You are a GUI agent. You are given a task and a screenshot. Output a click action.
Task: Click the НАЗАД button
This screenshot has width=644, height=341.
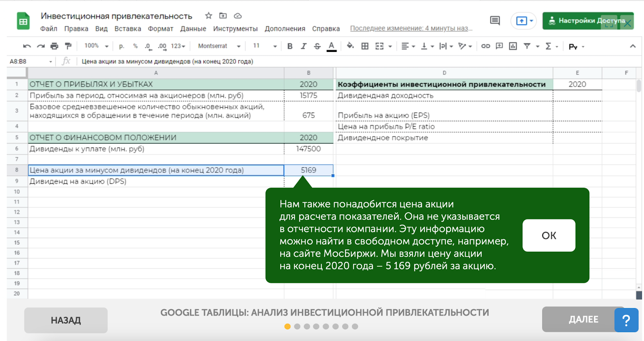[66, 320]
